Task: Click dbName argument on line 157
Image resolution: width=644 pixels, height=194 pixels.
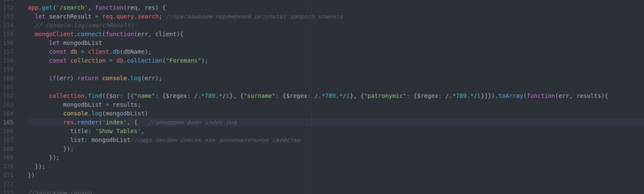Action: pyautogui.click(x=134, y=52)
